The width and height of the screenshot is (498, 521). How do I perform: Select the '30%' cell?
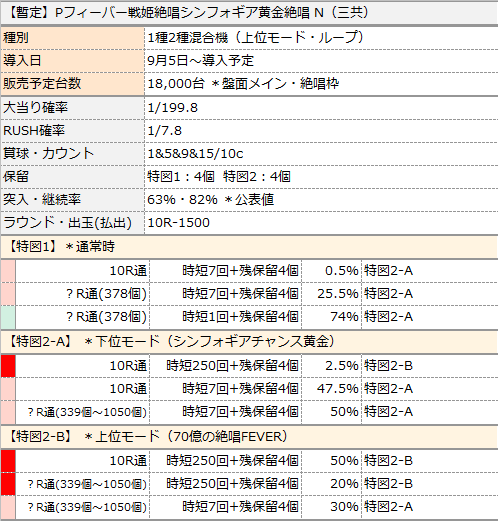(x=332, y=507)
